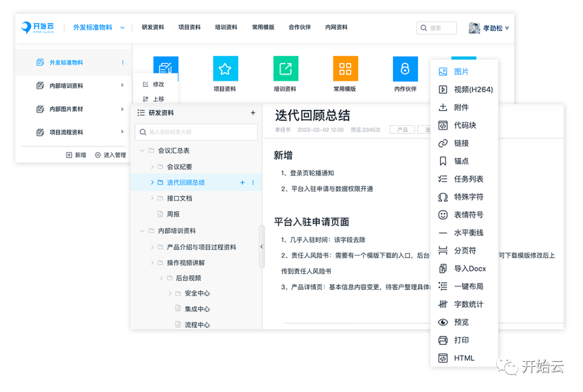Expand 内部培训资料 in left sidebar
This screenshot has width=583, height=392.
tap(122, 85)
